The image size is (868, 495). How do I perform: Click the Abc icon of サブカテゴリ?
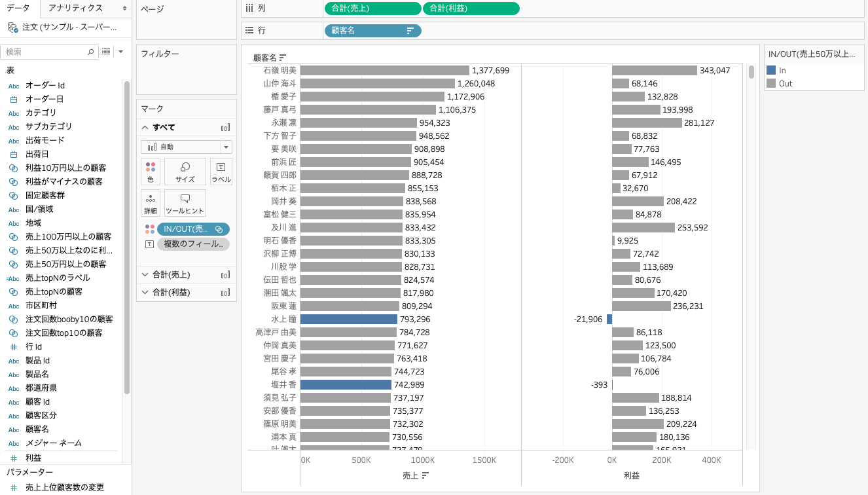click(13, 126)
